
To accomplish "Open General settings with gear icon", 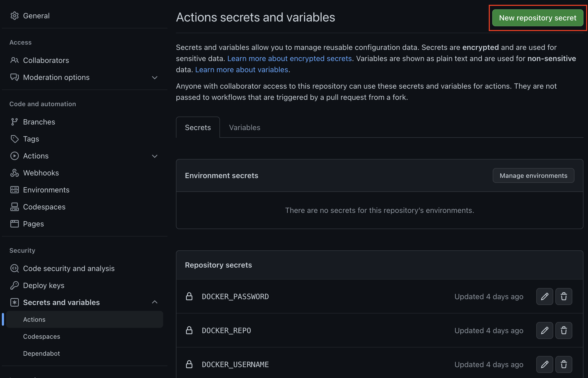I will [x=15, y=16].
